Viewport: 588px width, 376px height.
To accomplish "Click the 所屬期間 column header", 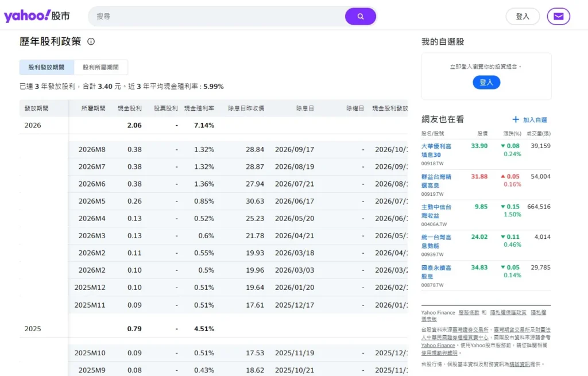I will (x=94, y=108).
